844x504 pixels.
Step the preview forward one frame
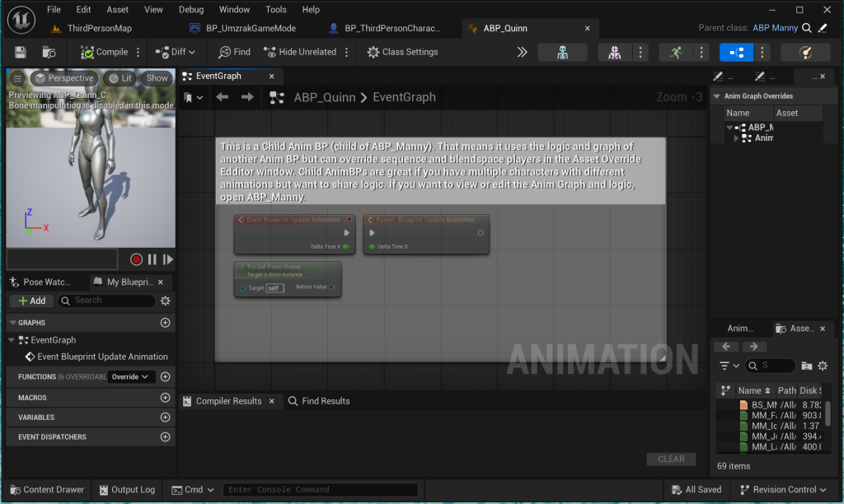(x=168, y=259)
